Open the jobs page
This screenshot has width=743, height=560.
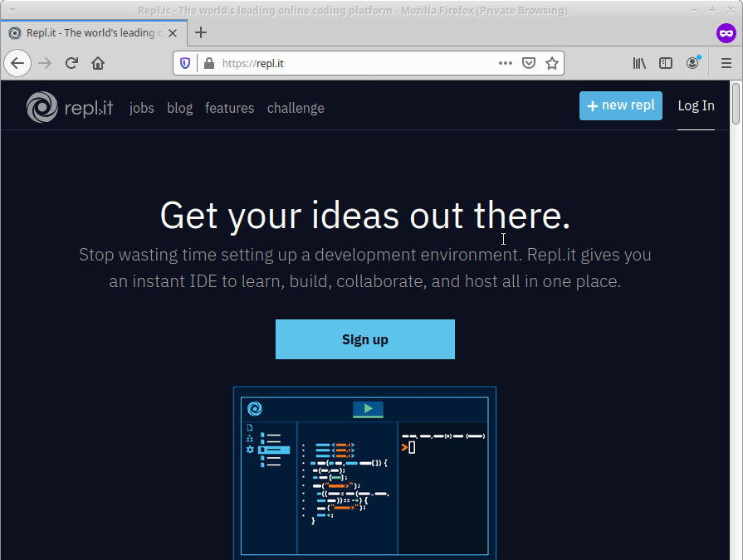pyautogui.click(x=142, y=108)
